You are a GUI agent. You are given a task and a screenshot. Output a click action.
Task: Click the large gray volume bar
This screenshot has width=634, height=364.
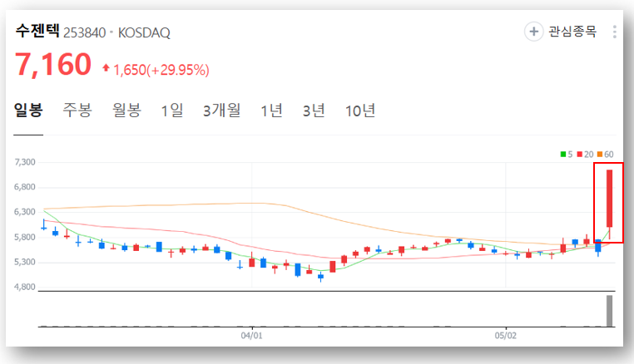[x=609, y=311]
